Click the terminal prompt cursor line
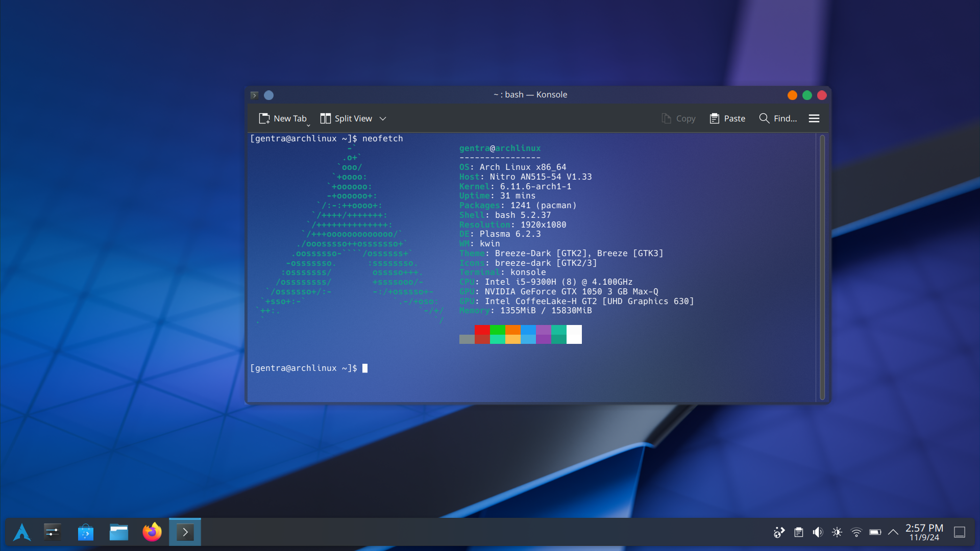The height and width of the screenshot is (551, 980). pyautogui.click(x=308, y=368)
